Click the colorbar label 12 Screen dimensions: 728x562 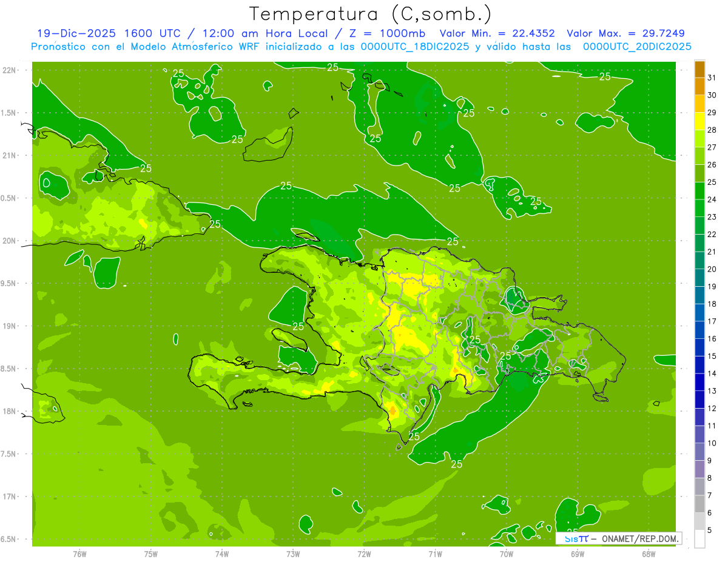(712, 408)
